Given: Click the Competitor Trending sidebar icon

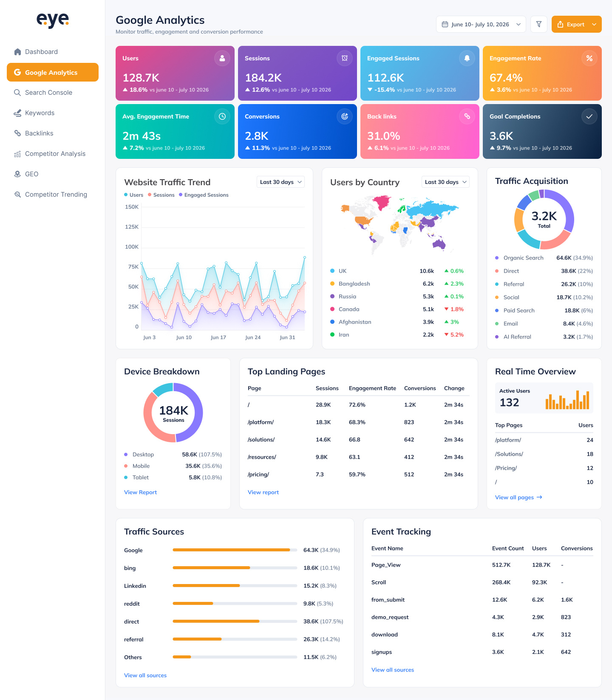Looking at the screenshot, I should (x=17, y=195).
